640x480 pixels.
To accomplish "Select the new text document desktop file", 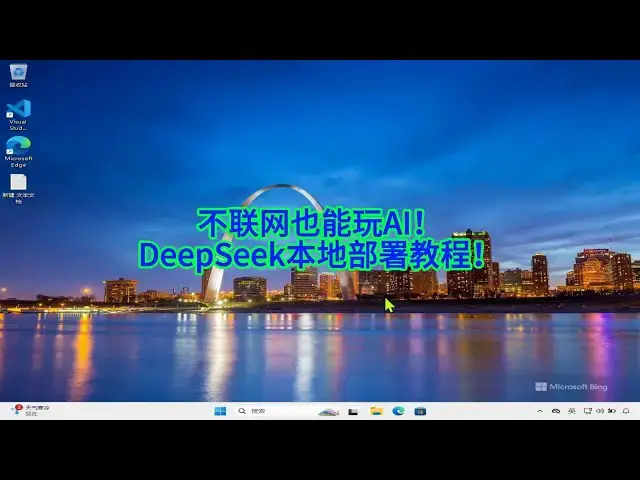I will [18, 189].
